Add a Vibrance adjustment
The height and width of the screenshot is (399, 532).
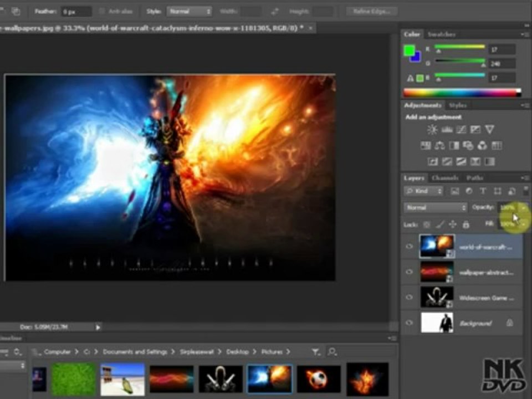pos(489,130)
